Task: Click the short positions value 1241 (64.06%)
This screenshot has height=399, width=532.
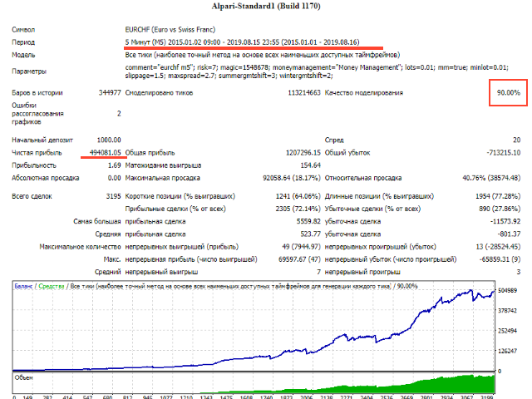Action: point(298,196)
